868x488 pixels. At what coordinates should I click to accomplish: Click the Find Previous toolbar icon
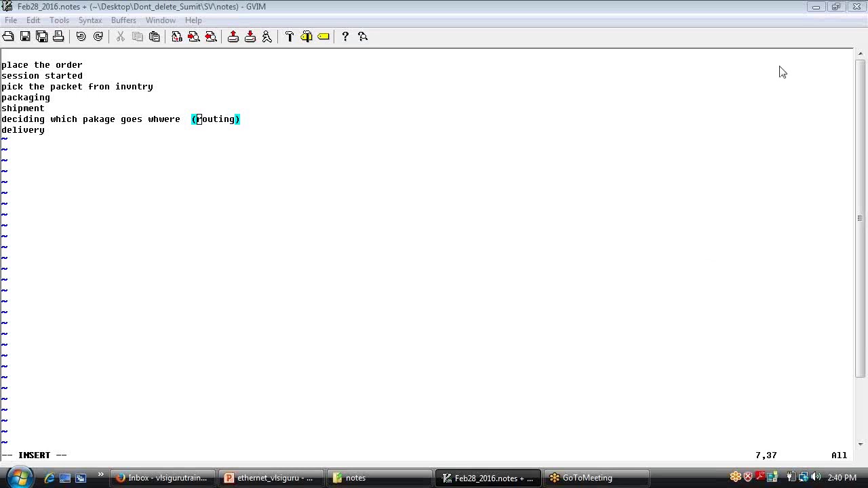pyautogui.click(x=211, y=37)
